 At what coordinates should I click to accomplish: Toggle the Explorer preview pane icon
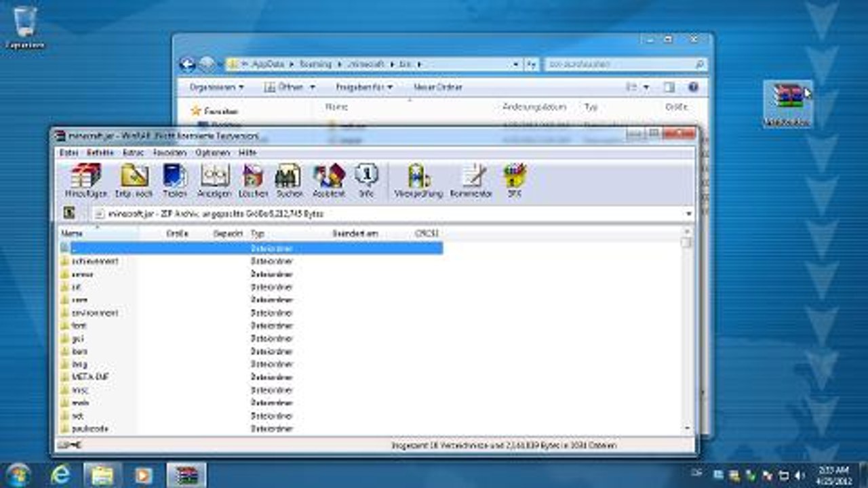669,87
